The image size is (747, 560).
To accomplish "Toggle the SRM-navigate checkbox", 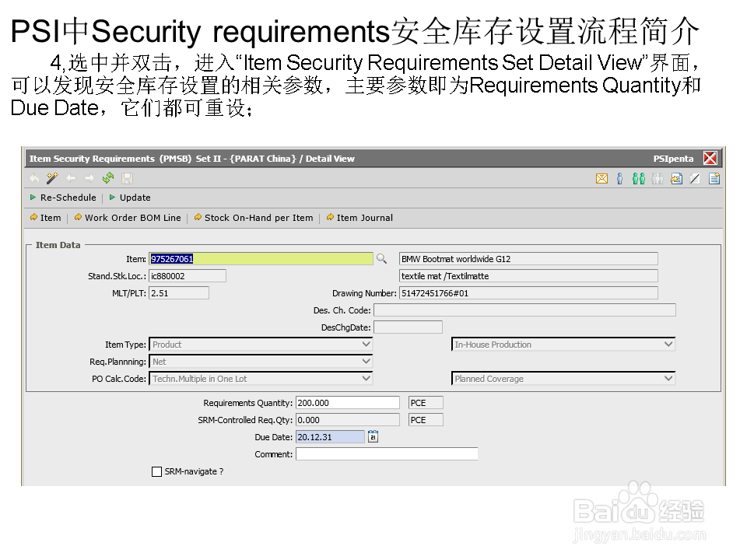I will pyautogui.click(x=156, y=471).
